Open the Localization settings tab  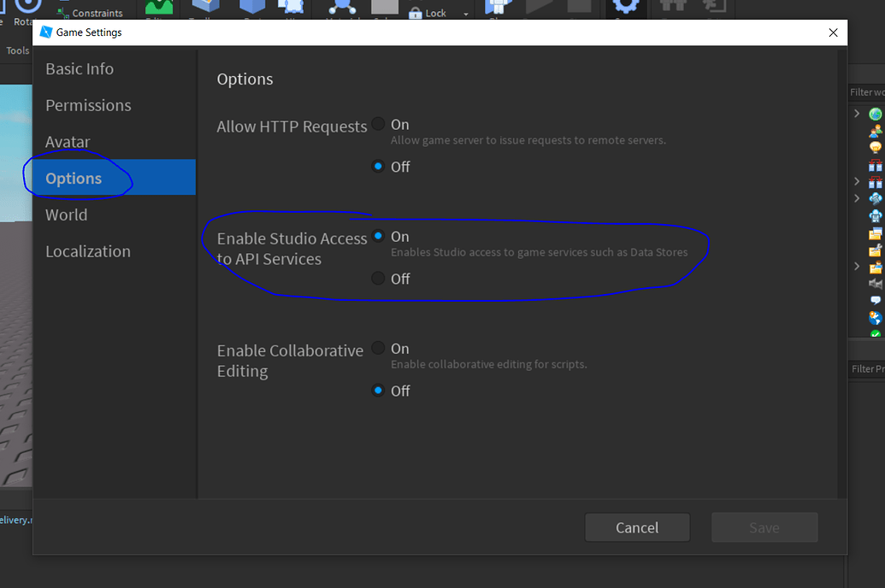88,251
